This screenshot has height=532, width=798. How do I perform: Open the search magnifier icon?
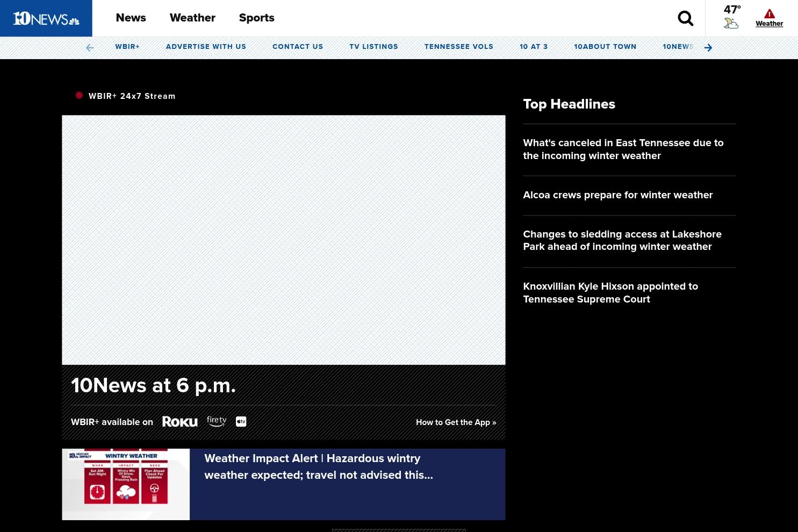tap(686, 18)
